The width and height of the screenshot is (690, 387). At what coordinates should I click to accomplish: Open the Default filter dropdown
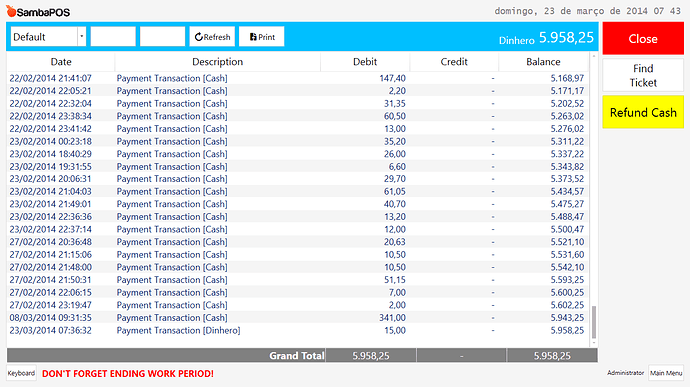48,37
